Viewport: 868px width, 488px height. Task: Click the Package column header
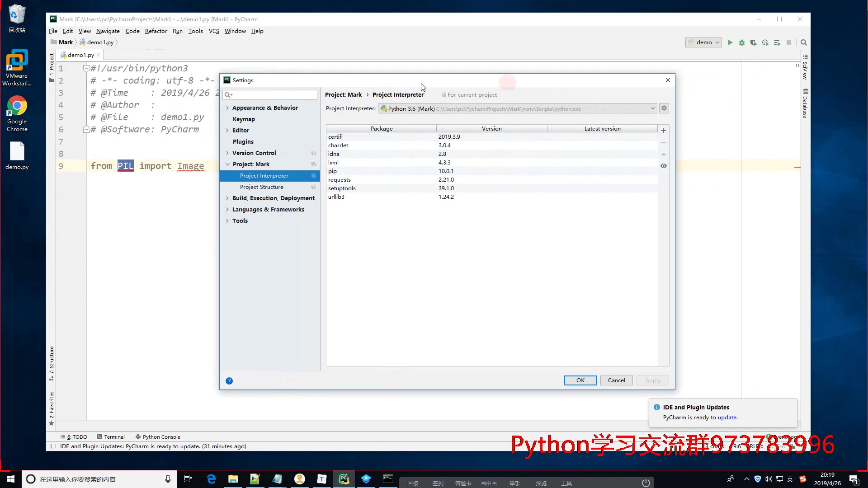pos(382,129)
